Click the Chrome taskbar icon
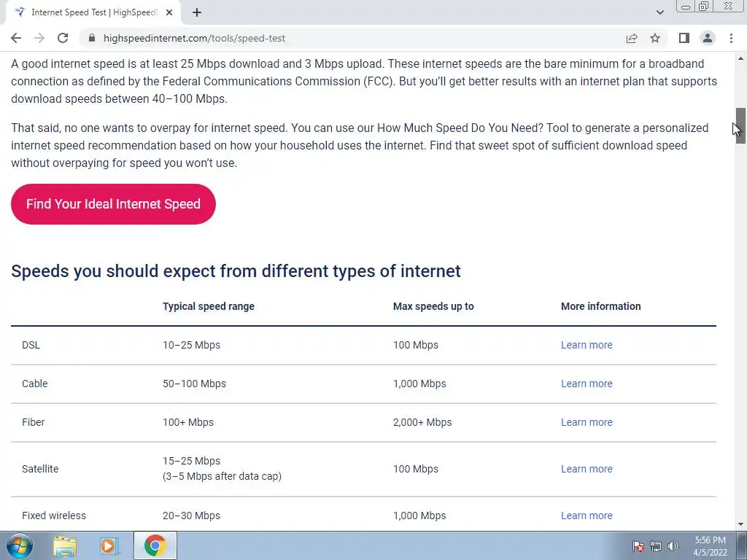Image resolution: width=747 pixels, height=560 pixels. 155,545
